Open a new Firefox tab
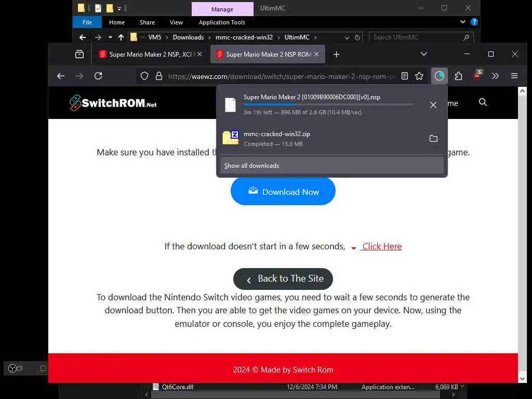 [336, 54]
